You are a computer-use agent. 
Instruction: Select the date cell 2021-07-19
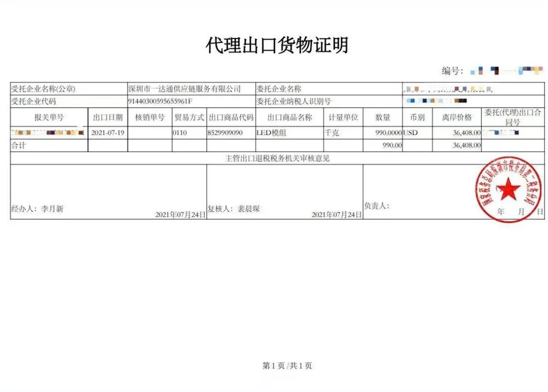pos(108,133)
